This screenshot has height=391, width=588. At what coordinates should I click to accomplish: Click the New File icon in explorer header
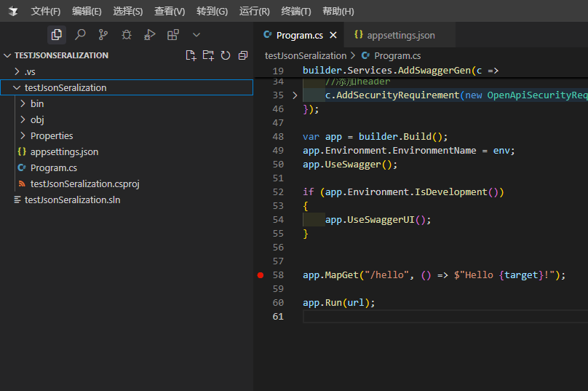[191, 55]
